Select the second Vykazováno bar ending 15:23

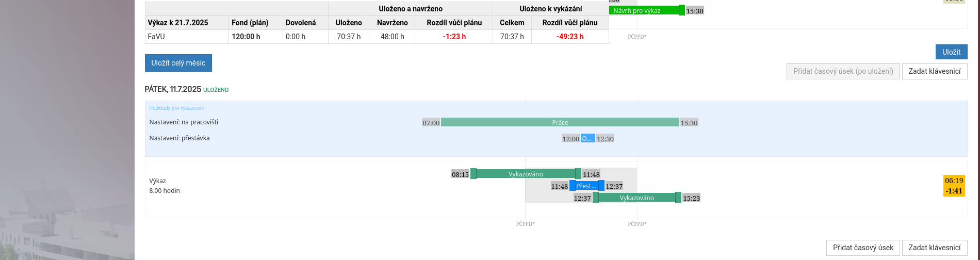click(x=636, y=198)
